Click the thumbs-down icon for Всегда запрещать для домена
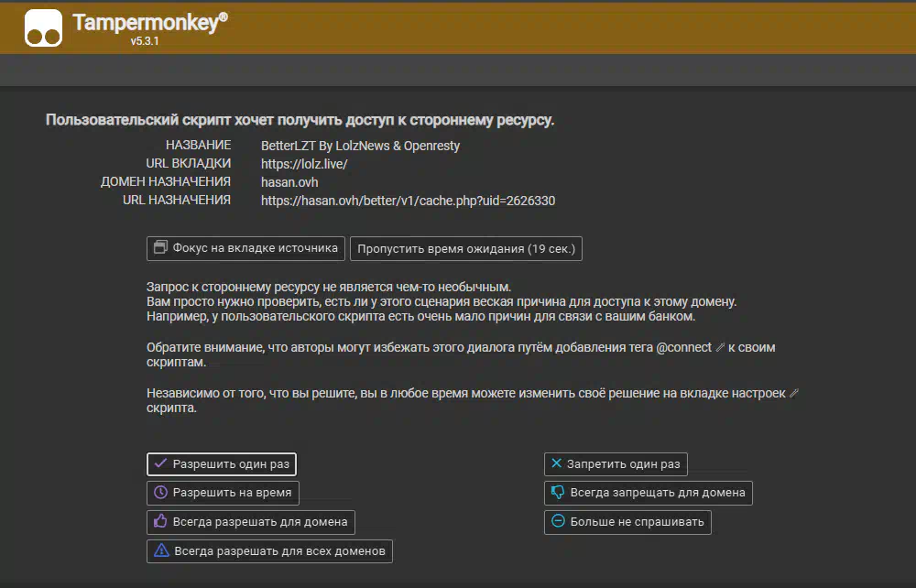Image resolution: width=916 pixels, height=588 pixels. (x=557, y=493)
